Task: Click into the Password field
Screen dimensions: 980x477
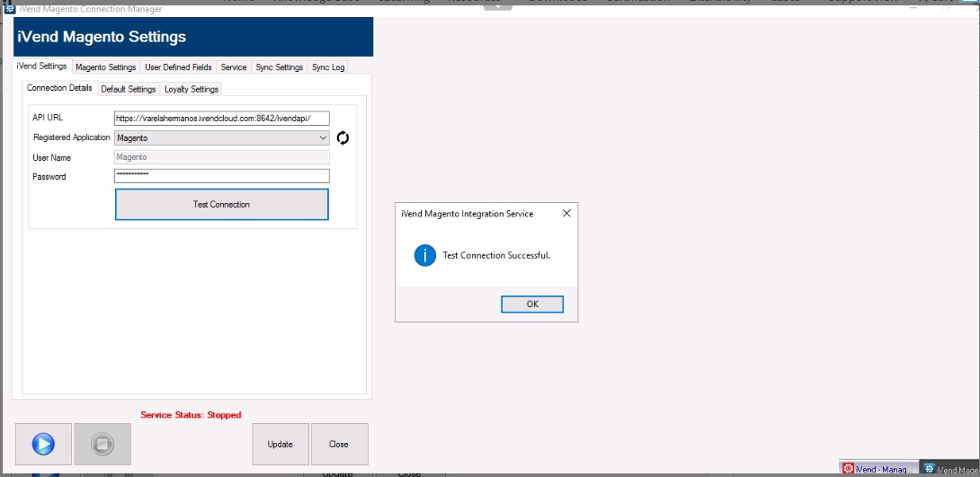Action: point(222,176)
